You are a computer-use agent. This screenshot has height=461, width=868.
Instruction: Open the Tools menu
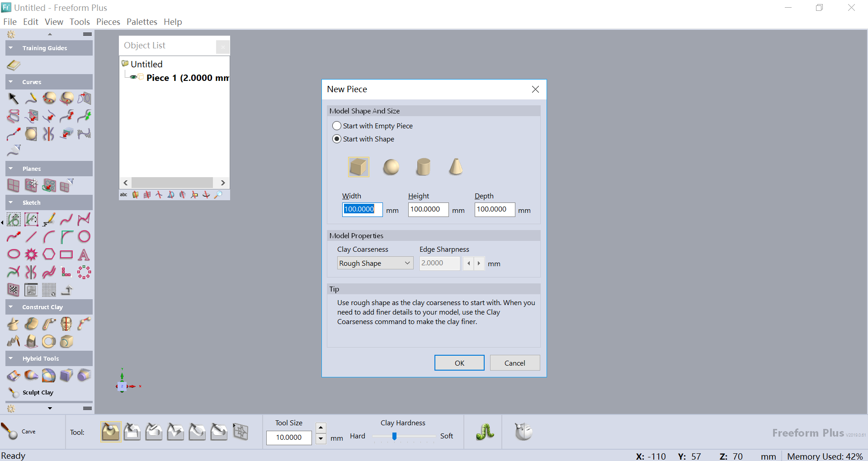click(80, 22)
